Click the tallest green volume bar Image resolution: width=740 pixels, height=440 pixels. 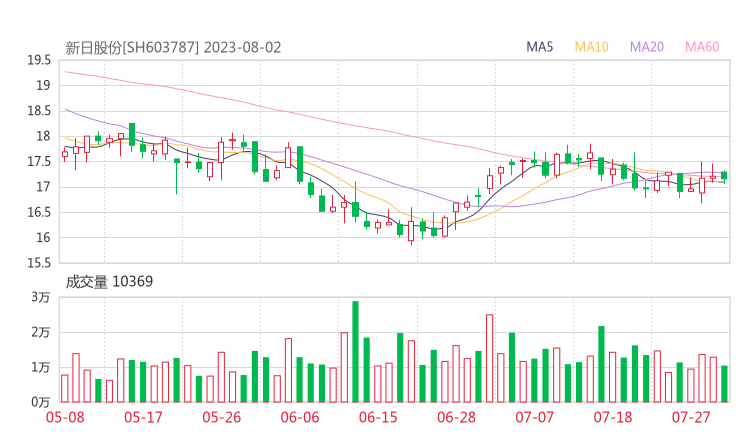coord(355,352)
